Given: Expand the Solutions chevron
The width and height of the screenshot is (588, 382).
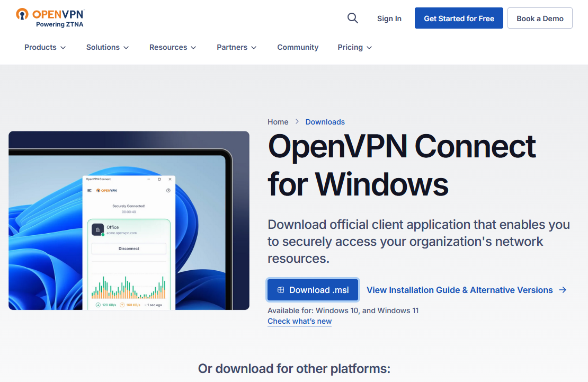Looking at the screenshot, I should point(126,48).
